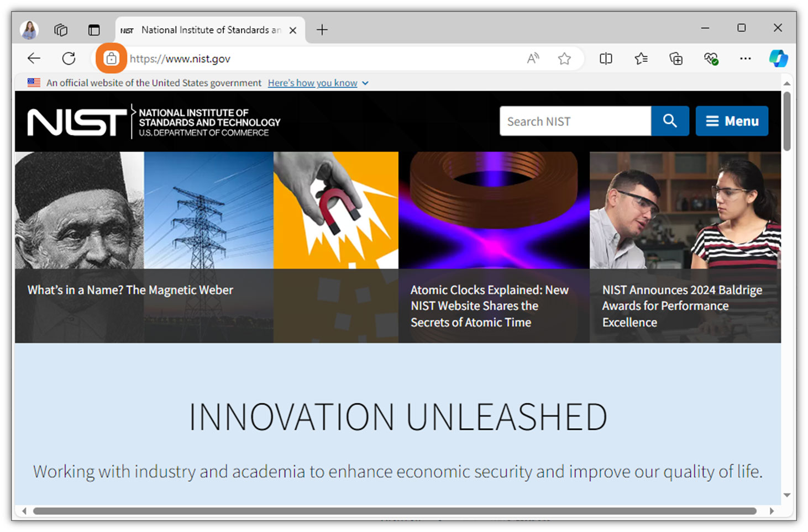Open Browser essentials heart icon
The height and width of the screenshot is (532, 808).
pyautogui.click(x=710, y=59)
